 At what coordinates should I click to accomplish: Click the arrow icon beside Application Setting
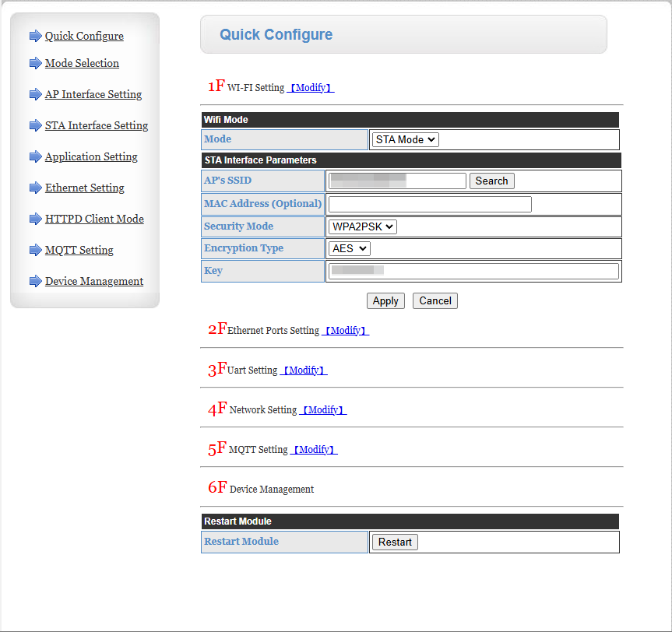pos(36,156)
